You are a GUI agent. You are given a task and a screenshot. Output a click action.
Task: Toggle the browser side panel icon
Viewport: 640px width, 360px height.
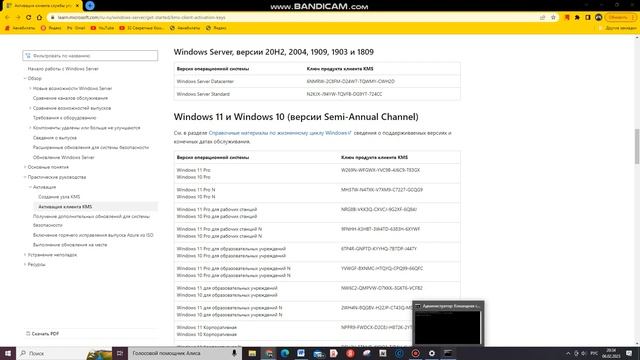588,18
